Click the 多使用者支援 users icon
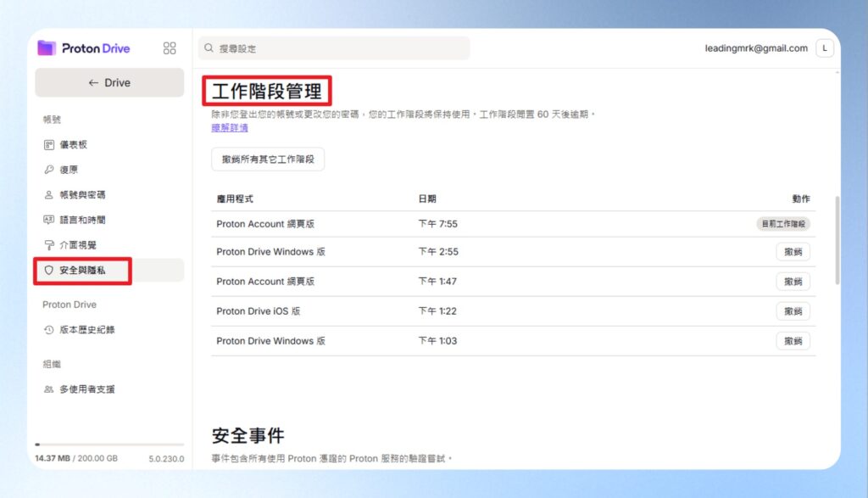Viewport: 868px width, 498px height. tap(48, 389)
